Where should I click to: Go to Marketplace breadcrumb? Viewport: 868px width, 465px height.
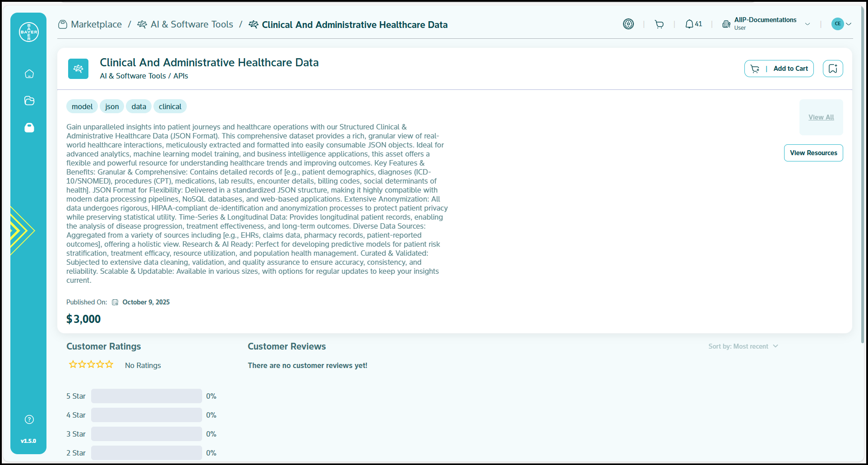coord(96,24)
